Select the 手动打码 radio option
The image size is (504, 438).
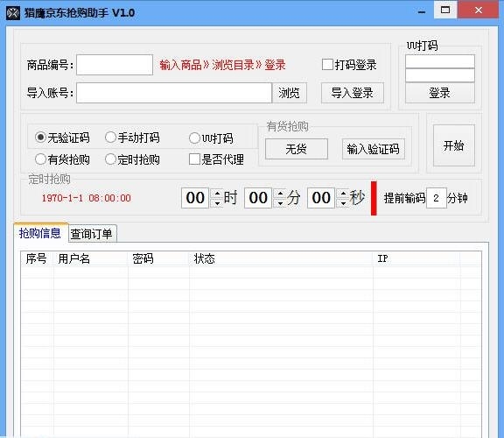[x=110, y=138]
